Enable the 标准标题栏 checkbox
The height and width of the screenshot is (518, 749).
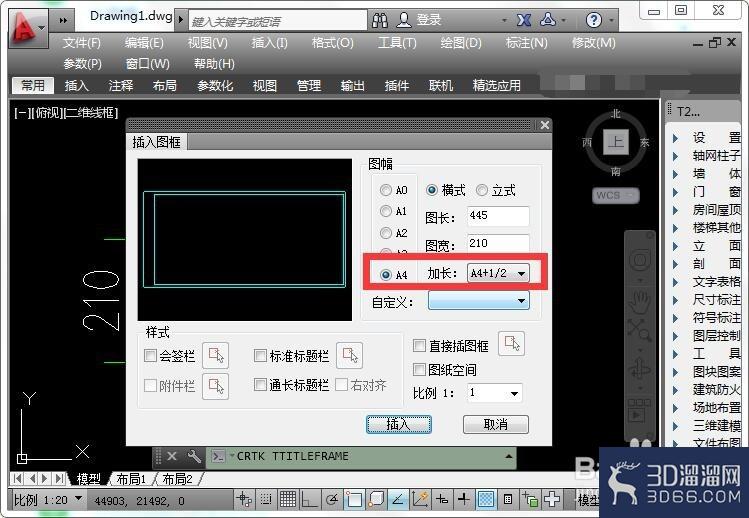click(260, 355)
